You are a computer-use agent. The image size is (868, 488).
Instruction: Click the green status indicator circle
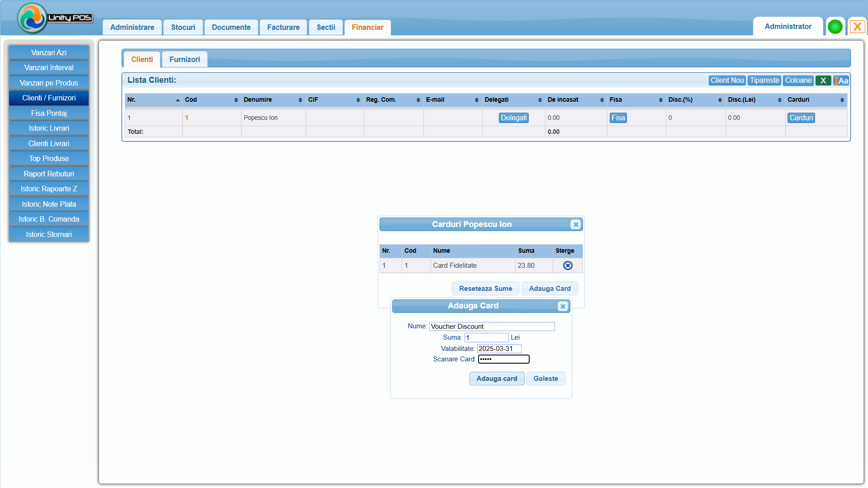(835, 27)
